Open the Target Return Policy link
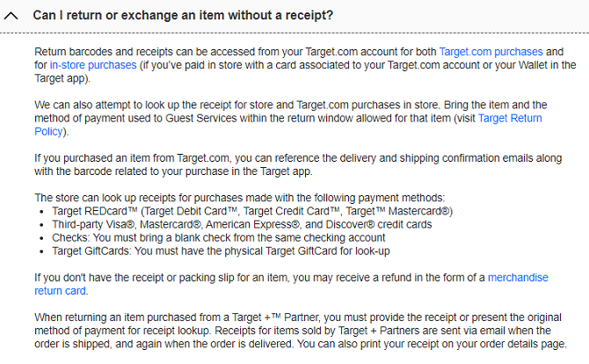Viewport: 589px width, 364px height. click(x=510, y=118)
